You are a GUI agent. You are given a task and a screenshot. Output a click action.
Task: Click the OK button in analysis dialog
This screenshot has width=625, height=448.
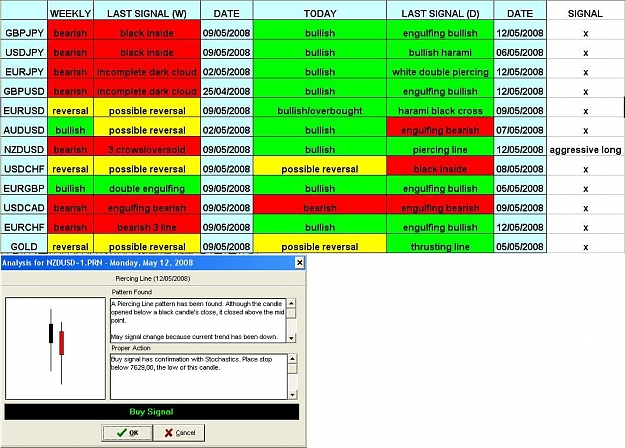pos(127,433)
